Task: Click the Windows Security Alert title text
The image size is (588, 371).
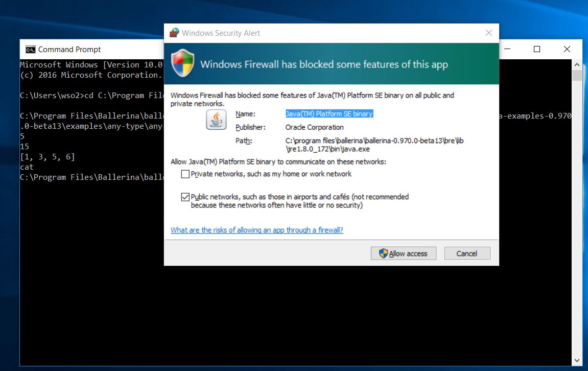Action: pos(221,33)
